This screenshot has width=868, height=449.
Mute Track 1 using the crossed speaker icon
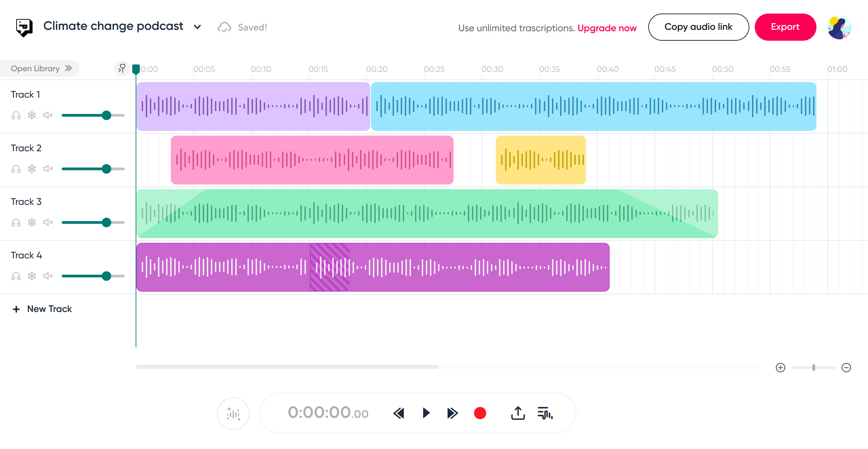[x=47, y=115]
